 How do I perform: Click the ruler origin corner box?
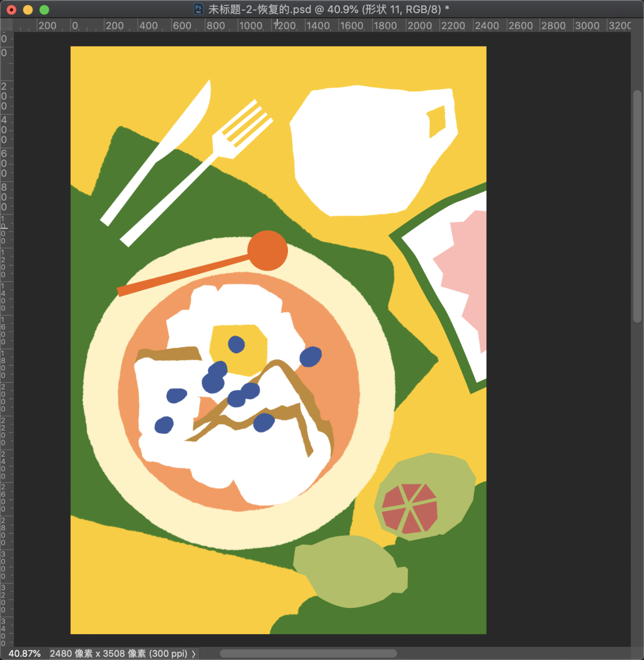pos(7,25)
